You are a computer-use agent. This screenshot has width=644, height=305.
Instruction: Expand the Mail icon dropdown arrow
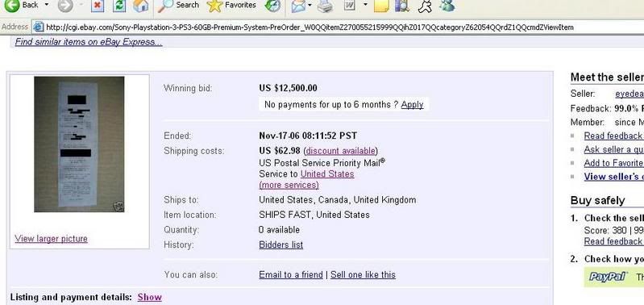click(x=310, y=5)
